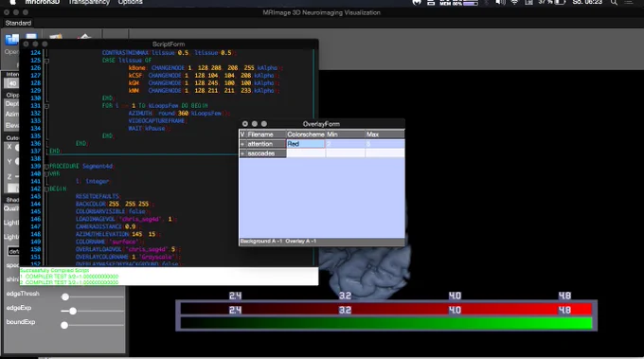Screen dimensions: 644x359
Task: Click BACKCOLOR on line 144
Action: pos(91,204)
